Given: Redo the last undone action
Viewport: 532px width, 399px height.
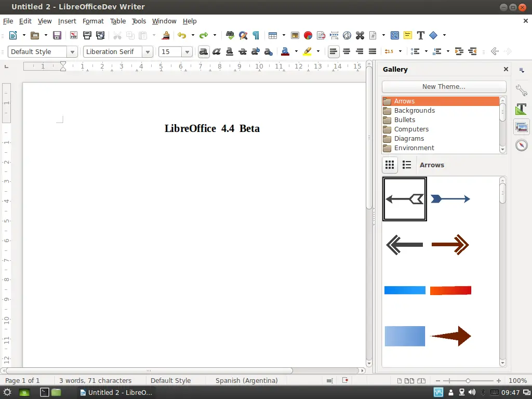Looking at the screenshot, I should [204, 35].
